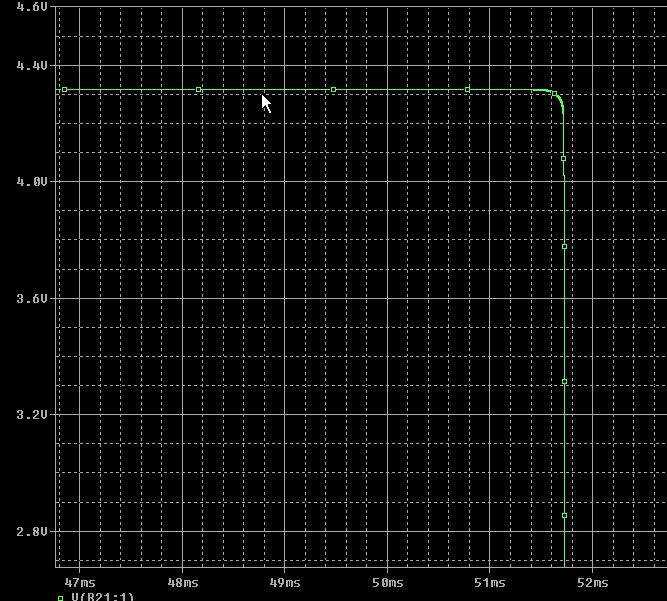Image resolution: width=667 pixels, height=601 pixels.
Task: Click the 51ms X-axis label
Action: coord(490,582)
